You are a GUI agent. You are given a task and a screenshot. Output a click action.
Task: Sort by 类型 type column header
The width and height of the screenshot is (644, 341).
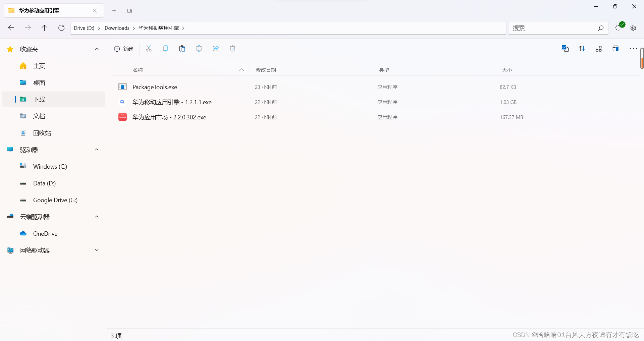[x=384, y=70]
